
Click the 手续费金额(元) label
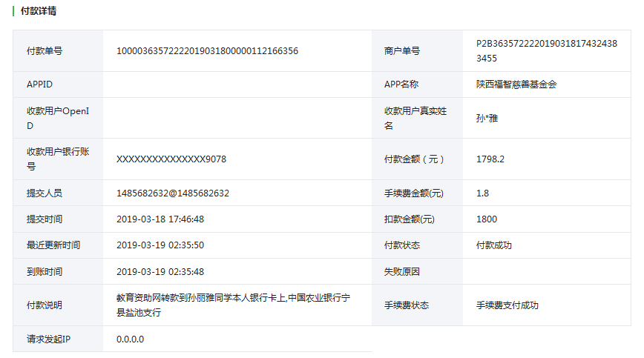point(413,193)
